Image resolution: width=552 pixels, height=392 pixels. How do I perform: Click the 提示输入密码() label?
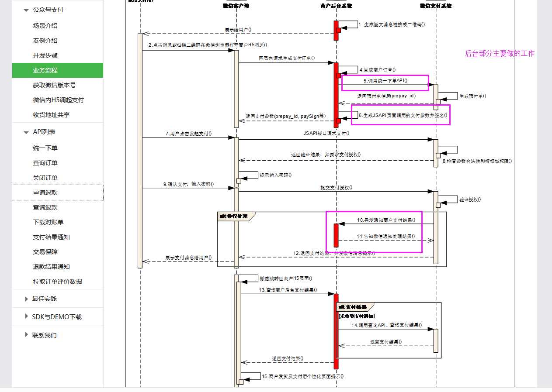pyautogui.click(x=276, y=175)
